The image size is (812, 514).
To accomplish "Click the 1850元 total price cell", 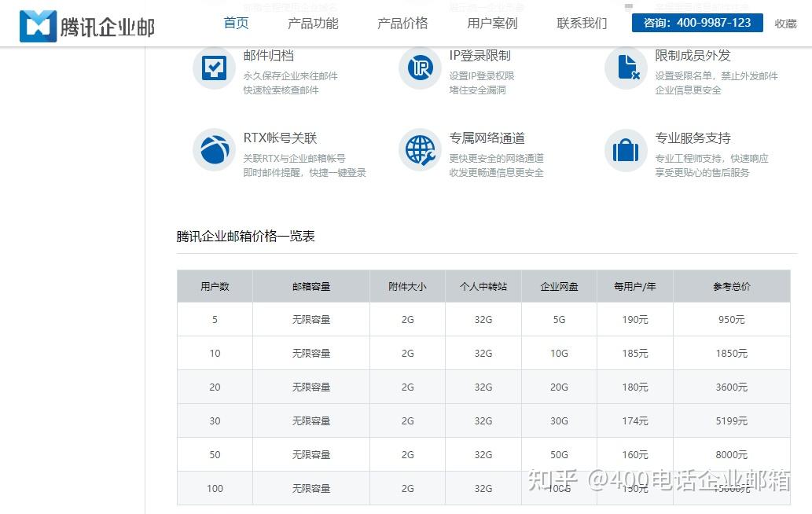I will [x=732, y=353].
